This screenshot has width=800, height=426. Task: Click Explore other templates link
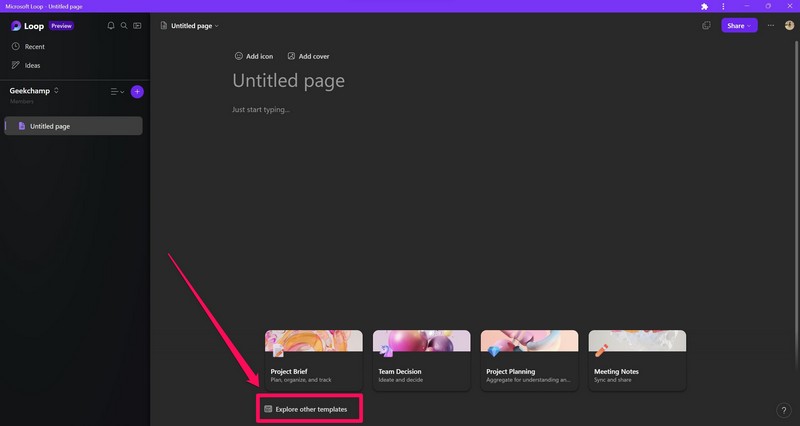310,409
